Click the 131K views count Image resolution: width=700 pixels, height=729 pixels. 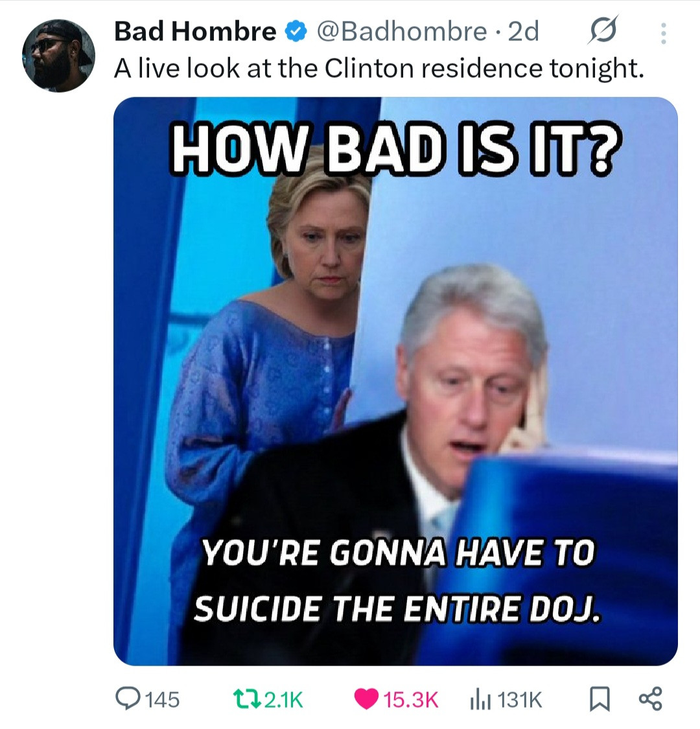520,700
